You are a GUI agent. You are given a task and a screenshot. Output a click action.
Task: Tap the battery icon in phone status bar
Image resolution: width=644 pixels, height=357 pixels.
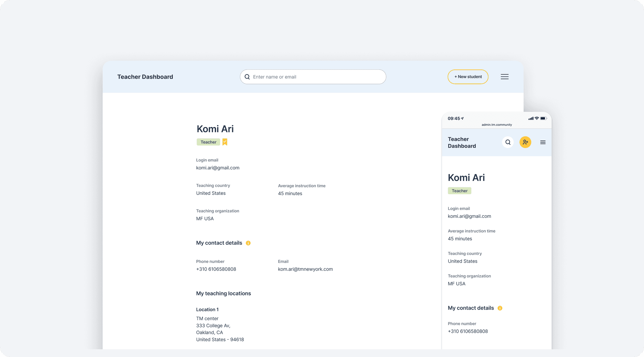point(544,118)
